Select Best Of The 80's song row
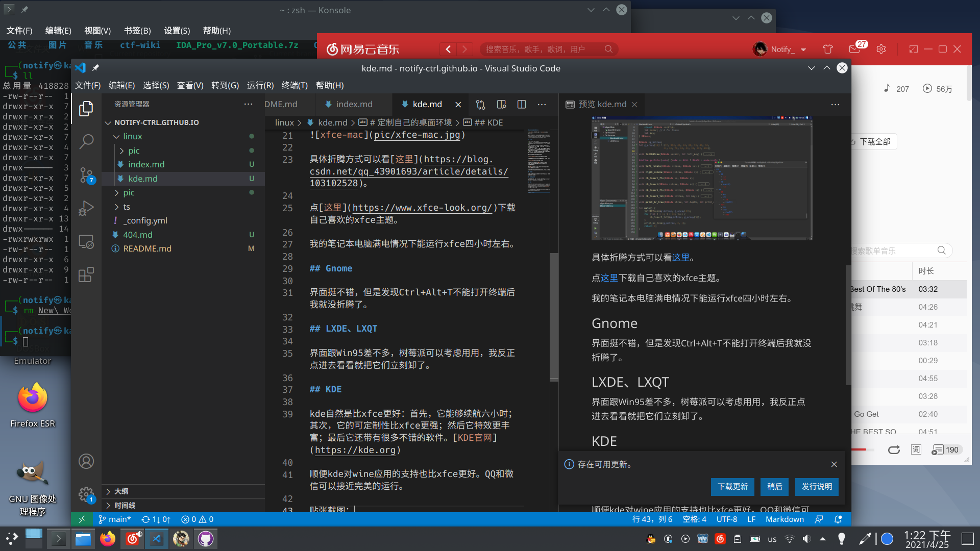 908,289
